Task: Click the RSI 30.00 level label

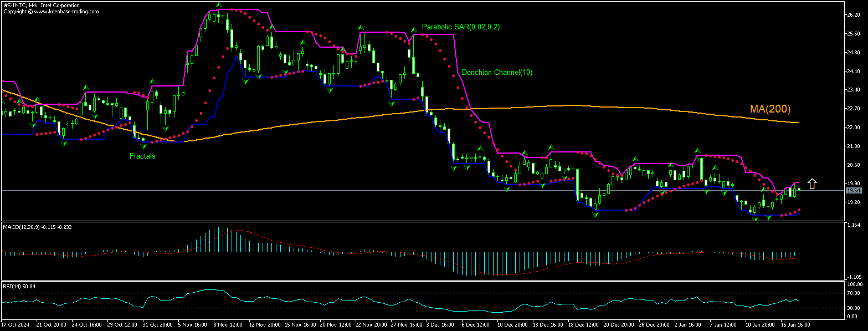Action: click(853, 308)
